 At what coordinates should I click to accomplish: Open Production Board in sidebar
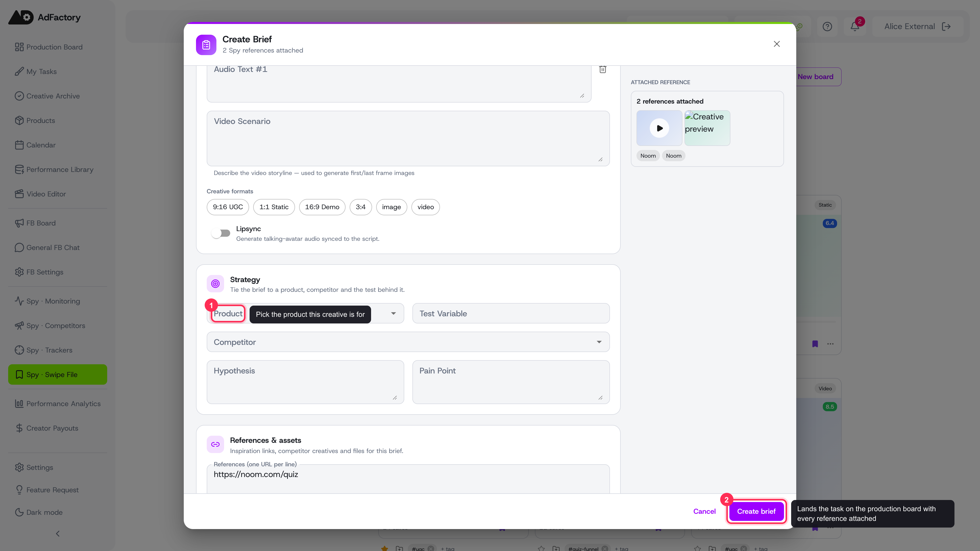click(x=57, y=47)
